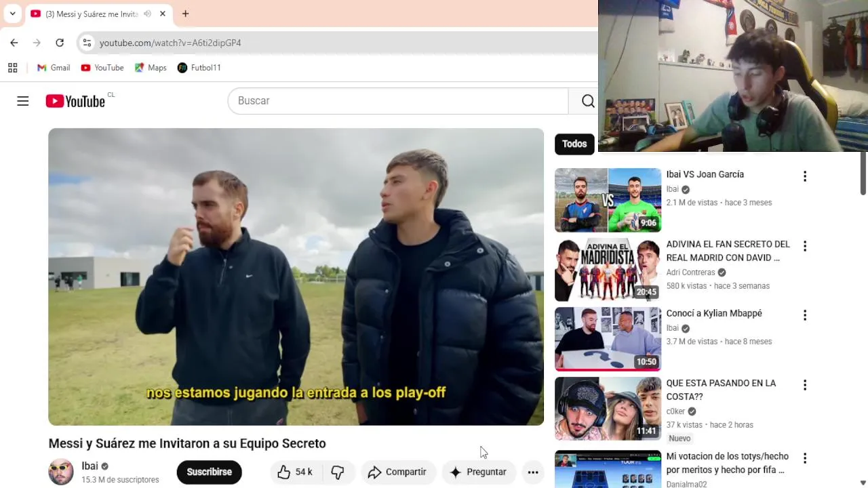The width and height of the screenshot is (868, 488).
Task: Open ADIVINA EL FAN SECRETO video title
Action: tap(728, 251)
